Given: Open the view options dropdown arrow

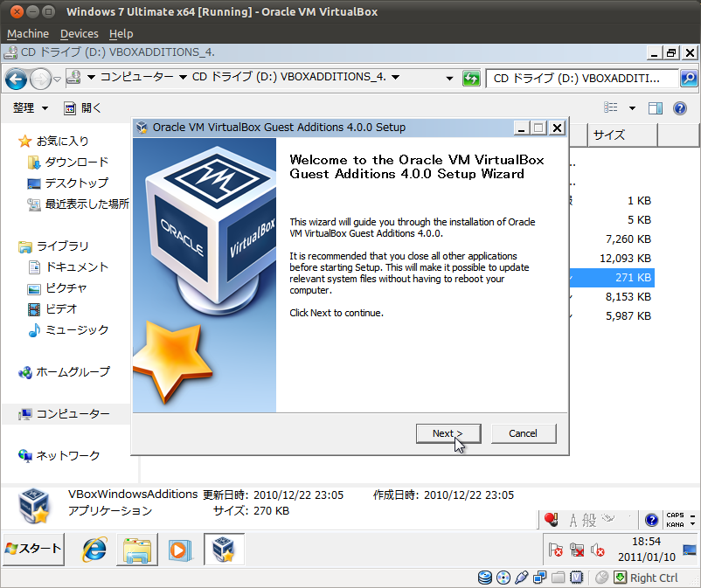Looking at the screenshot, I should 632,108.
